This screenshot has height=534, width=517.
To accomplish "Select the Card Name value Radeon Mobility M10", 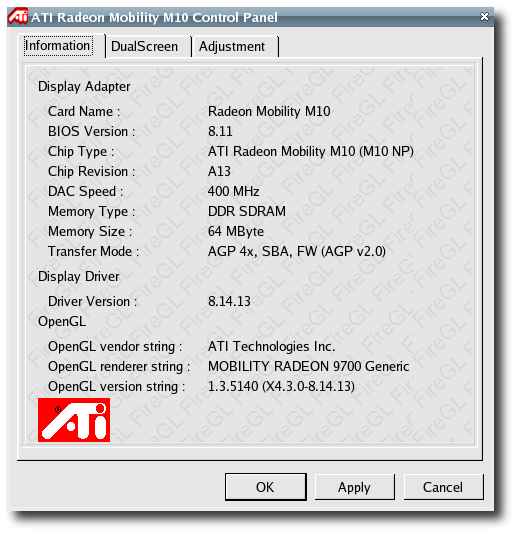I will tap(269, 111).
